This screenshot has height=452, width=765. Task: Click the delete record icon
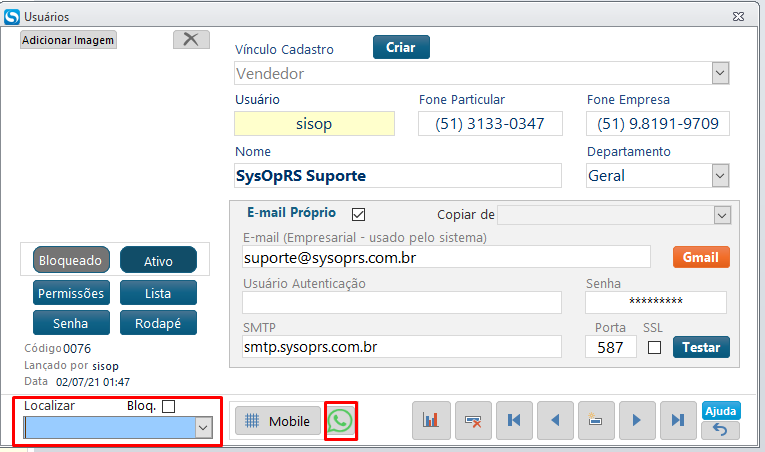click(472, 421)
